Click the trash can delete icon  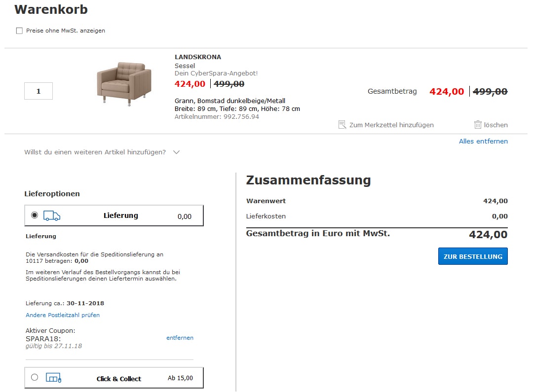click(x=478, y=125)
